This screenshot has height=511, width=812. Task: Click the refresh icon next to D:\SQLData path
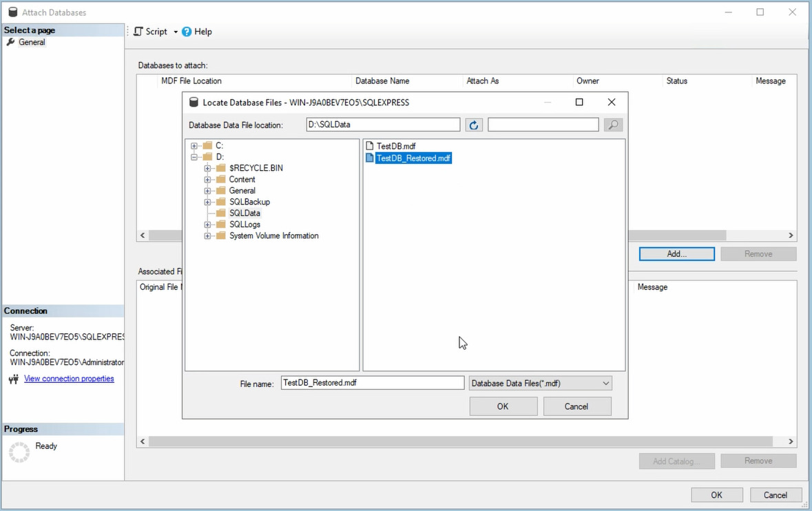point(473,125)
